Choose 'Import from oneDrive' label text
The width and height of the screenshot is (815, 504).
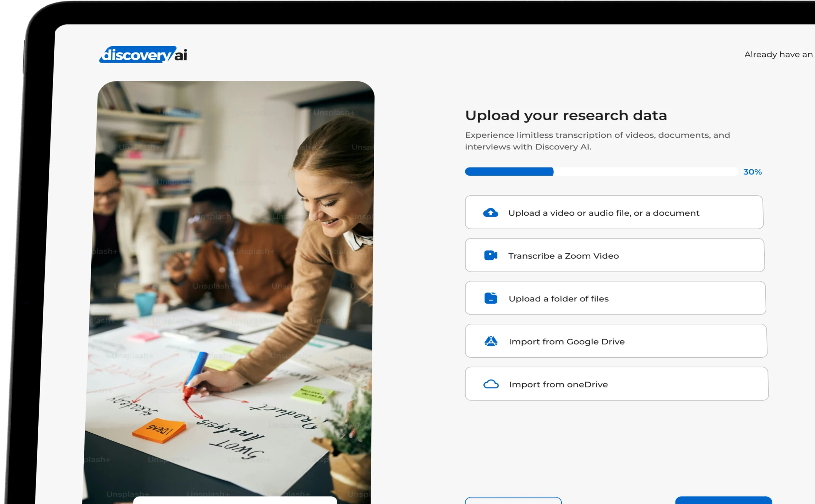pos(558,385)
